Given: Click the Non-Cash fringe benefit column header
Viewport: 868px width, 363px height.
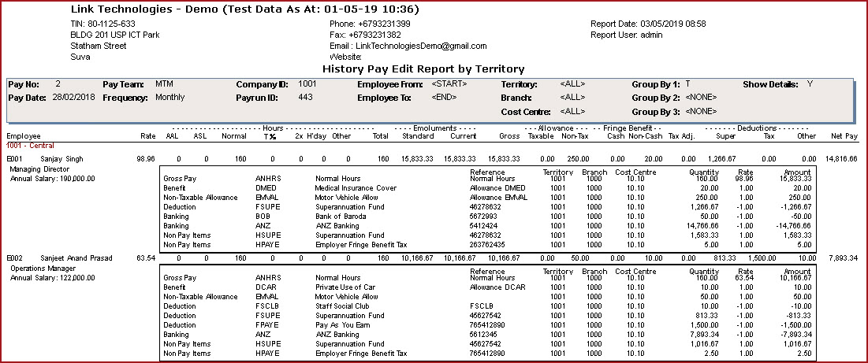Looking at the screenshot, I should click(x=644, y=136).
